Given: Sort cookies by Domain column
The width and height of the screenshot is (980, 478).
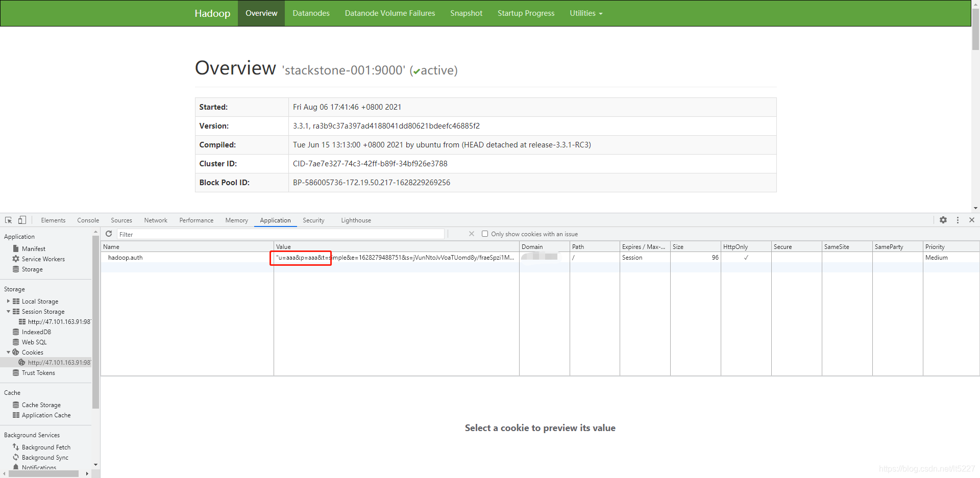Looking at the screenshot, I should click(x=545, y=246).
